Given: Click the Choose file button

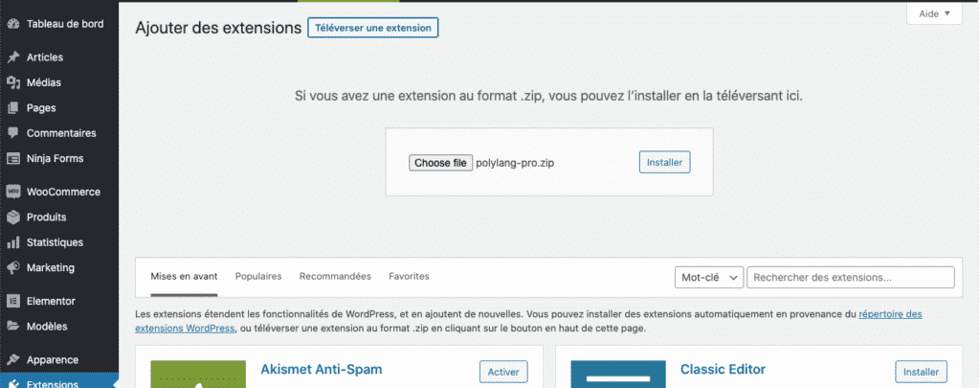Looking at the screenshot, I should click(x=440, y=163).
